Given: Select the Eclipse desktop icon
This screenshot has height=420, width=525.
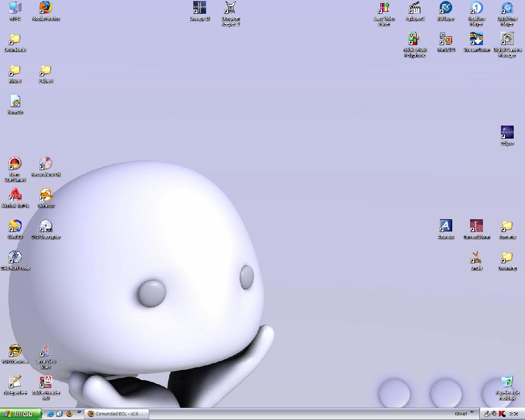Looking at the screenshot, I should (x=507, y=133).
